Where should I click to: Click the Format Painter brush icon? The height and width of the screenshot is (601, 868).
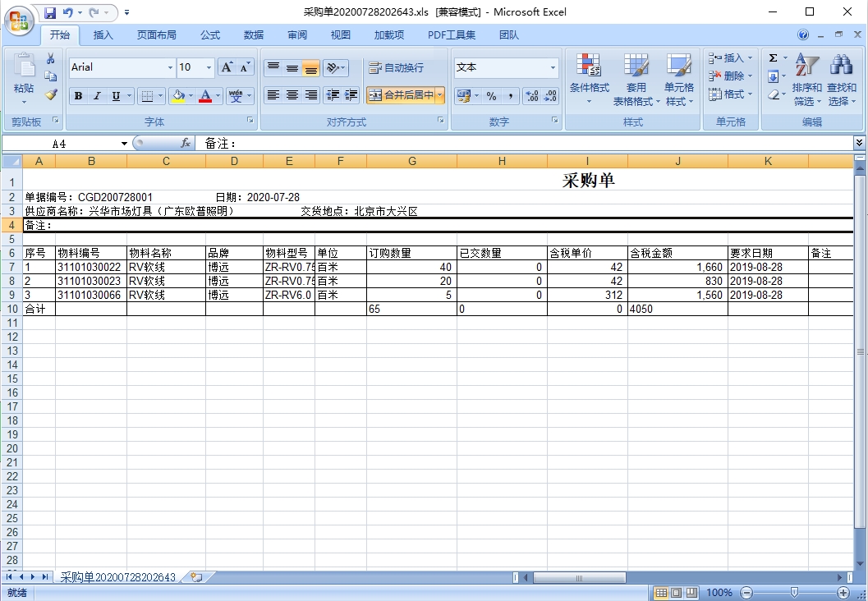pos(51,94)
